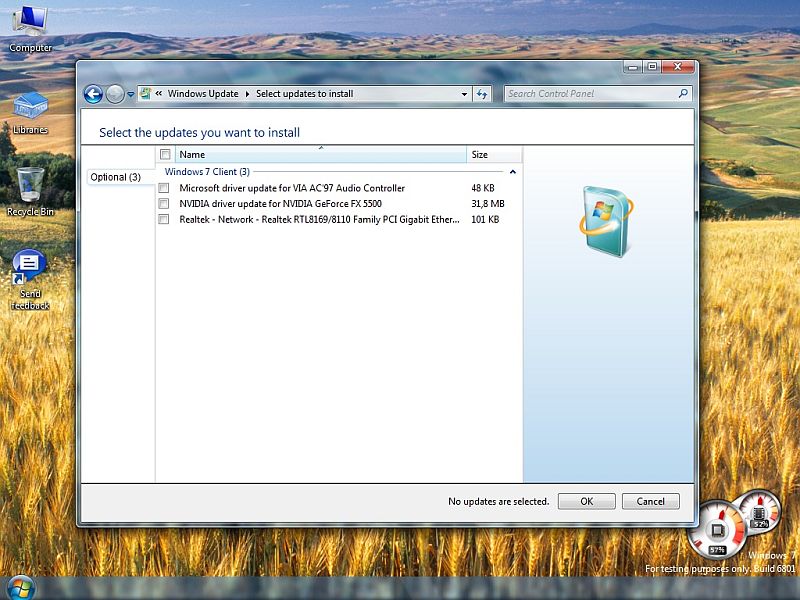Expand the address bar history dropdown
Screen dimensions: 800x600
pos(464,94)
